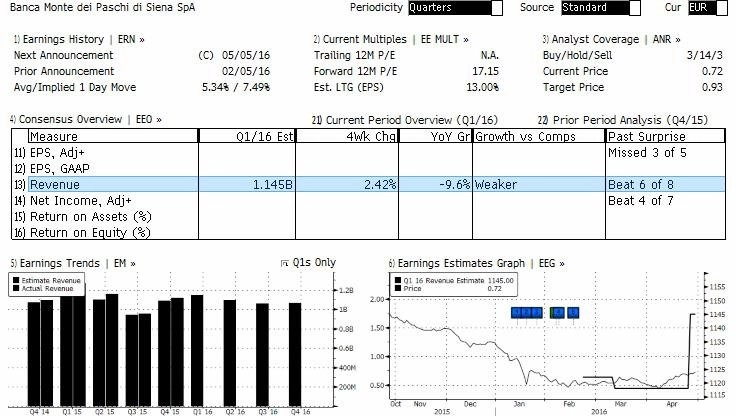Click the 4Wk Chg column header

pos(347,136)
